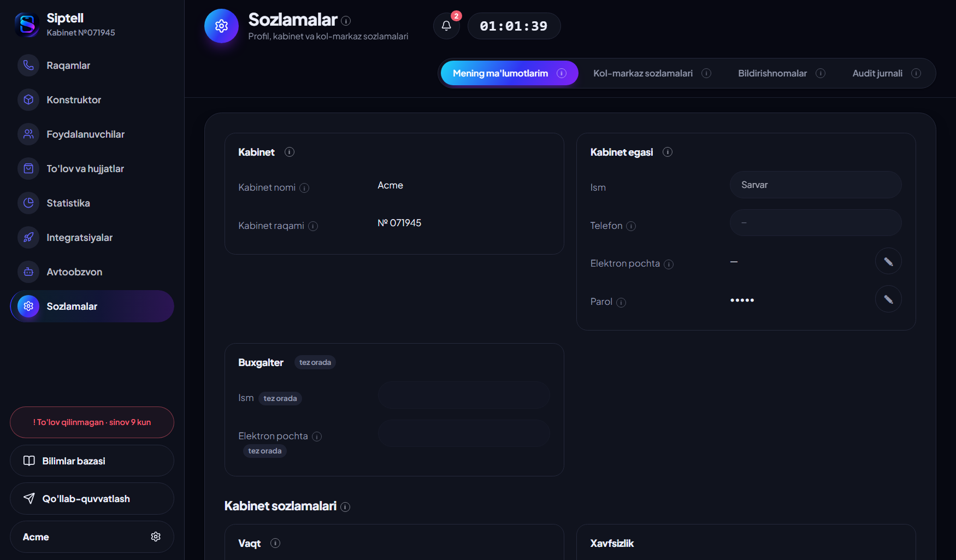Navigate to Integratsiyalar
This screenshot has width=956, height=560.
[x=92, y=238]
